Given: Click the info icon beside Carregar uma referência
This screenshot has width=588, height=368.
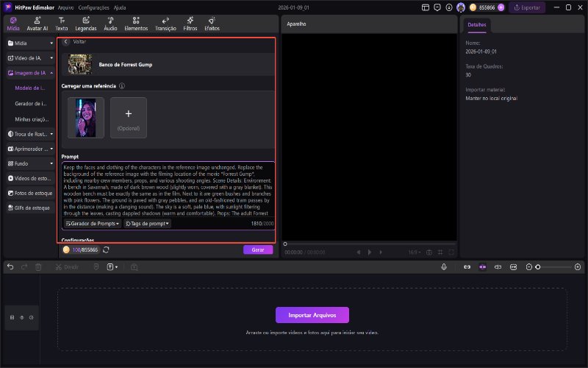Looking at the screenshot, I should pos(122,86).
